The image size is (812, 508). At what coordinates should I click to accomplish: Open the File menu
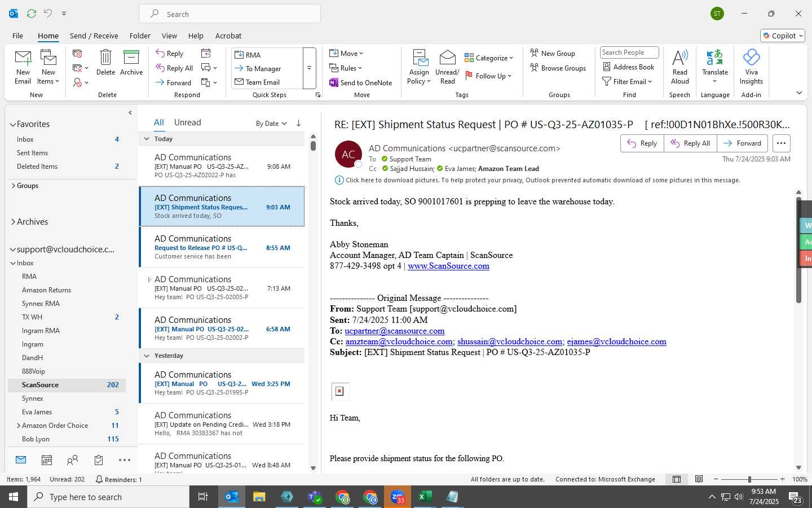(17, 36)
